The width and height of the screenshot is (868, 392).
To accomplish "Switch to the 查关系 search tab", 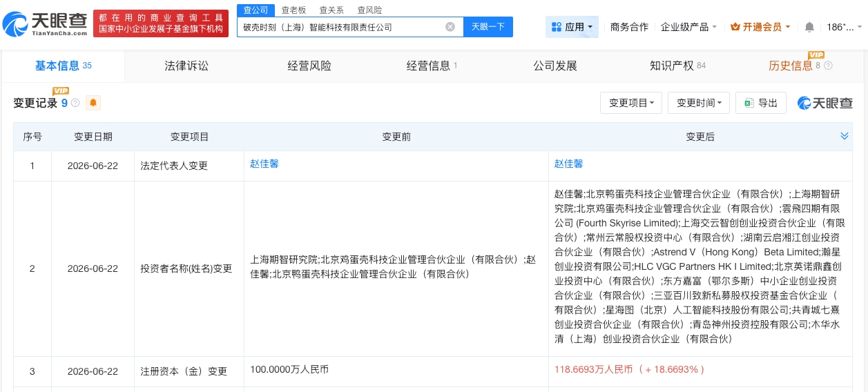I will 331,10.
